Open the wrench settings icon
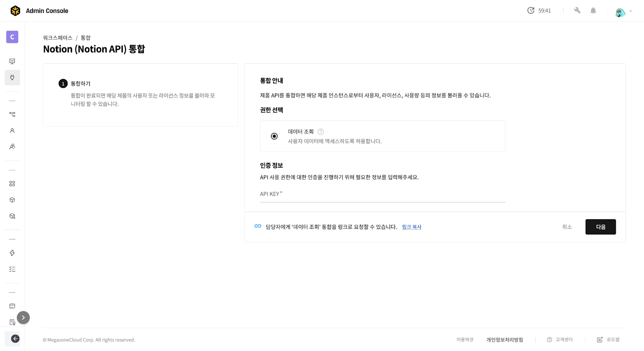Screen dimensions: 644x351 click(x=577, y=10)
